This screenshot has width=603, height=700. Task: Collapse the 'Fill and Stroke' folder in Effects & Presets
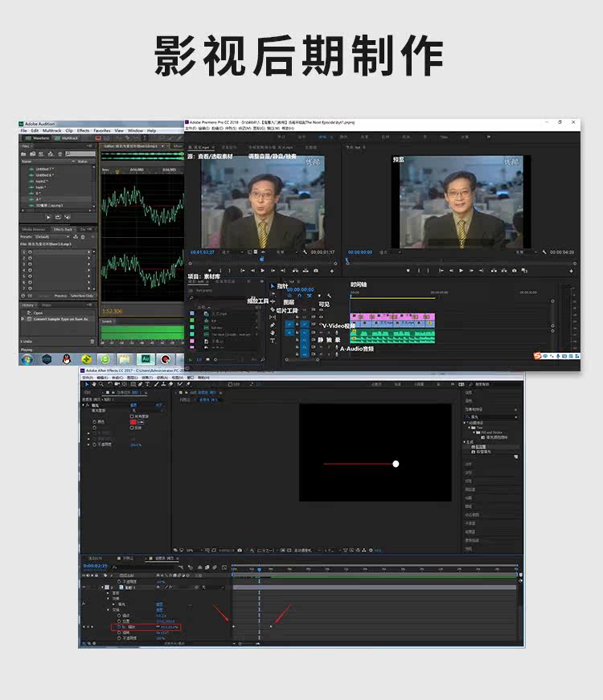pos(474,432)
